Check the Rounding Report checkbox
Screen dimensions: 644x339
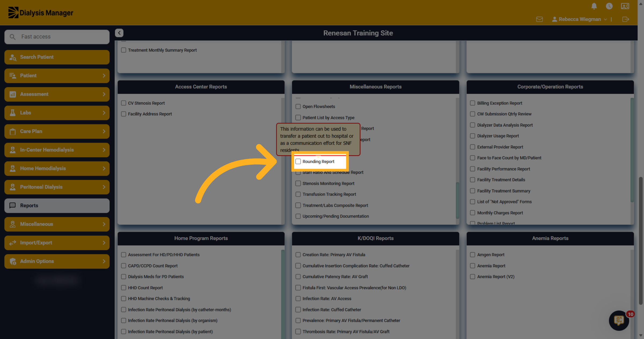click(x=298, y=161)
